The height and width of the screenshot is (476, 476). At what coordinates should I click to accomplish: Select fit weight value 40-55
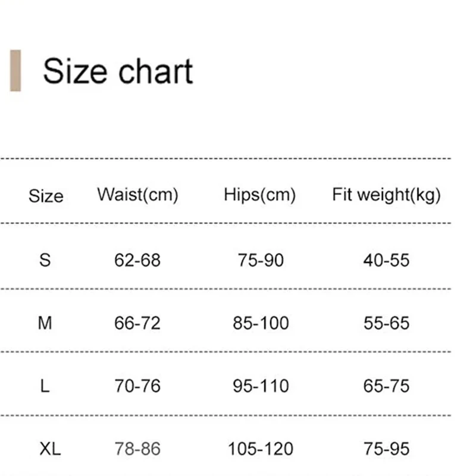click(x=386, y=260)
